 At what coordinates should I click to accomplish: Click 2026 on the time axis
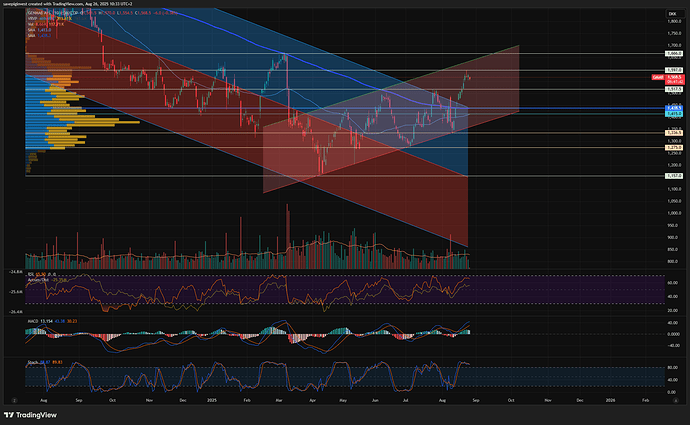pos(609,398)
